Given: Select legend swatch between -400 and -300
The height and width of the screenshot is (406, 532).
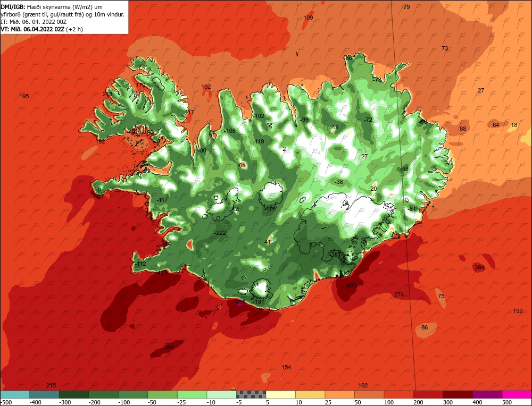Looking at the screenshot, I should pos(45,394).
